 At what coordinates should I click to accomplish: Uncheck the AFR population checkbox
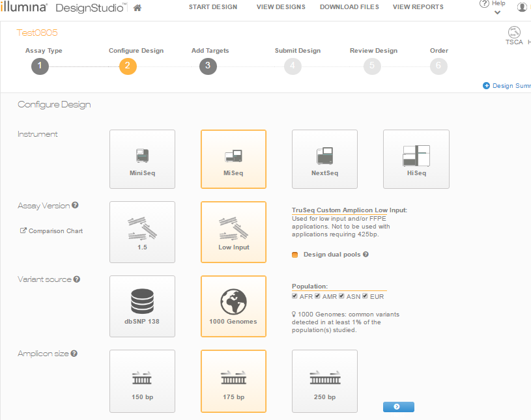294,296
